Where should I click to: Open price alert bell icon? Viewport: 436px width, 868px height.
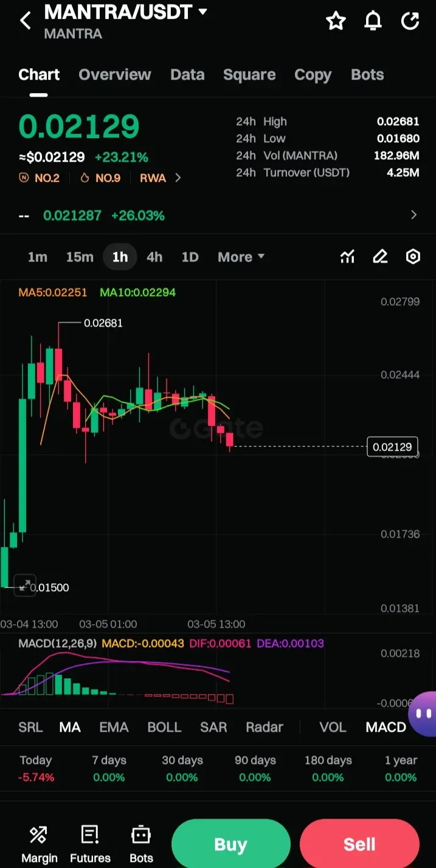pyautogui.click(x=373, y=21)
